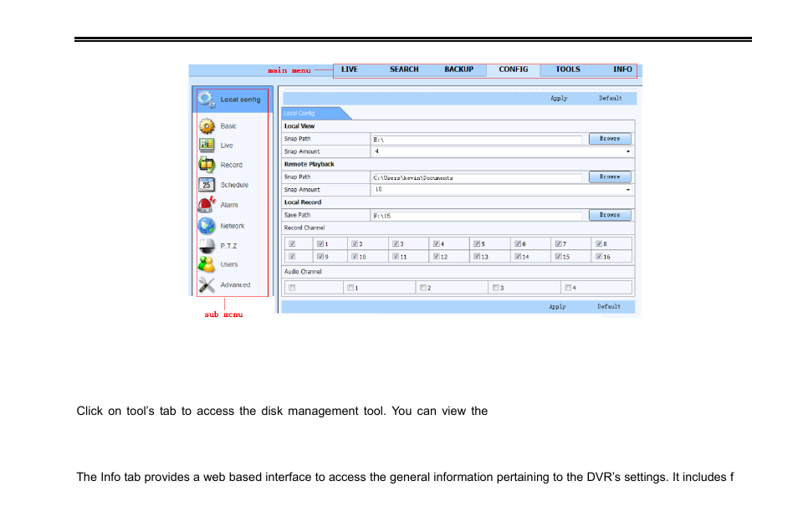798x532 pixels.
Task: Select the Live chart icon
Action: click(x=207, y=145)
